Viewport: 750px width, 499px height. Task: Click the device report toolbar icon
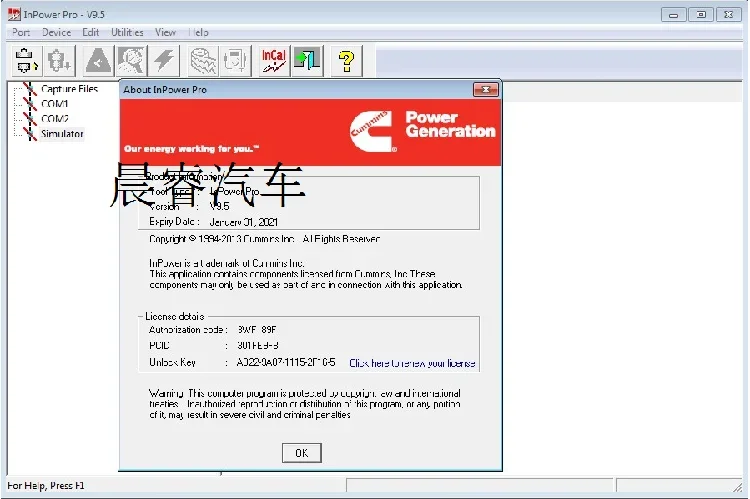tap(235, 61)
